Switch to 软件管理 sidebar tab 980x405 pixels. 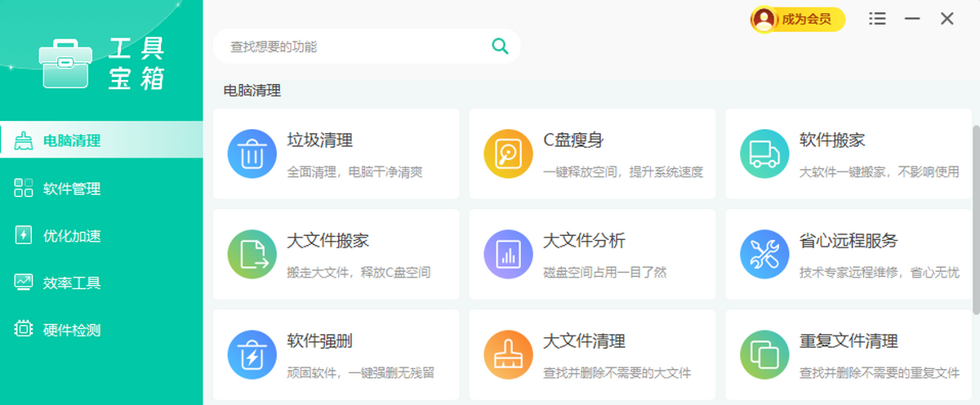pos(101,188)
